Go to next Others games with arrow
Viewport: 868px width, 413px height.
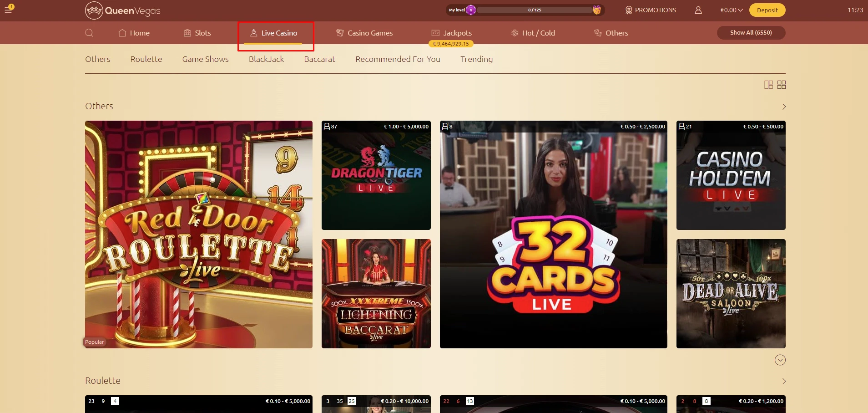(x=784, y=107)
